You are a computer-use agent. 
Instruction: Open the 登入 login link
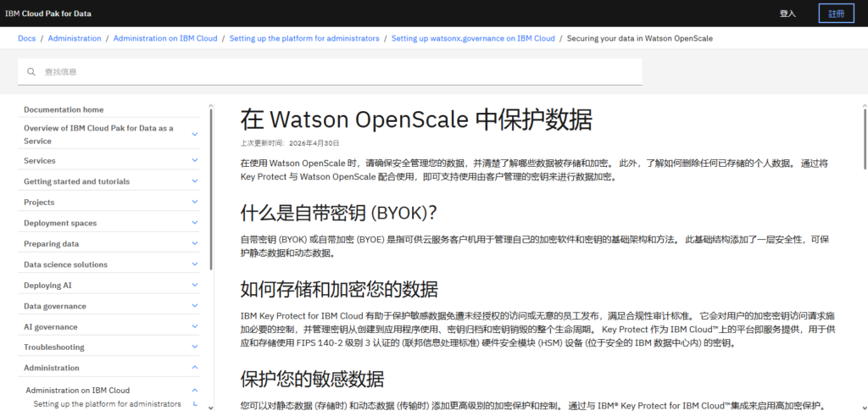click(x=787, y=14)
